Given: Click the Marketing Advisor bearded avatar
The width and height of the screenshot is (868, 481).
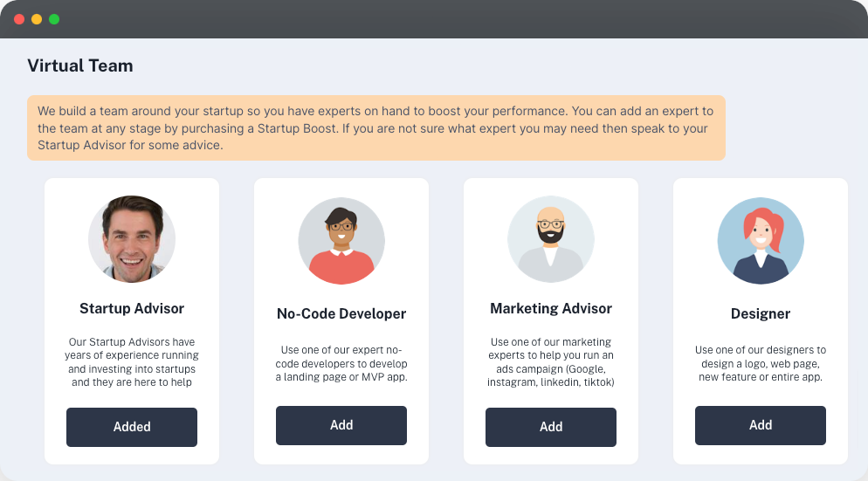Looking at the screenshot, I should point(551,239).
